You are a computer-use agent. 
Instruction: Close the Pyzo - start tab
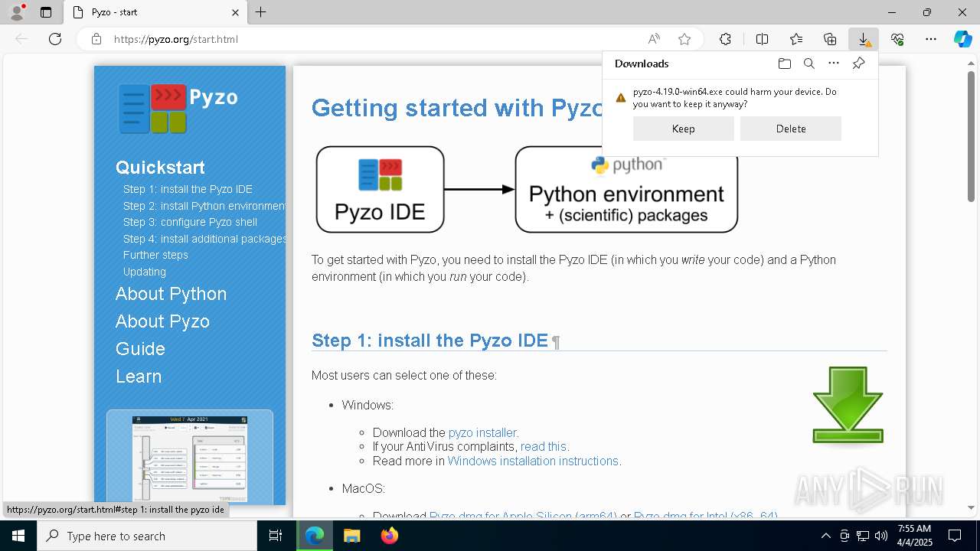235,12
